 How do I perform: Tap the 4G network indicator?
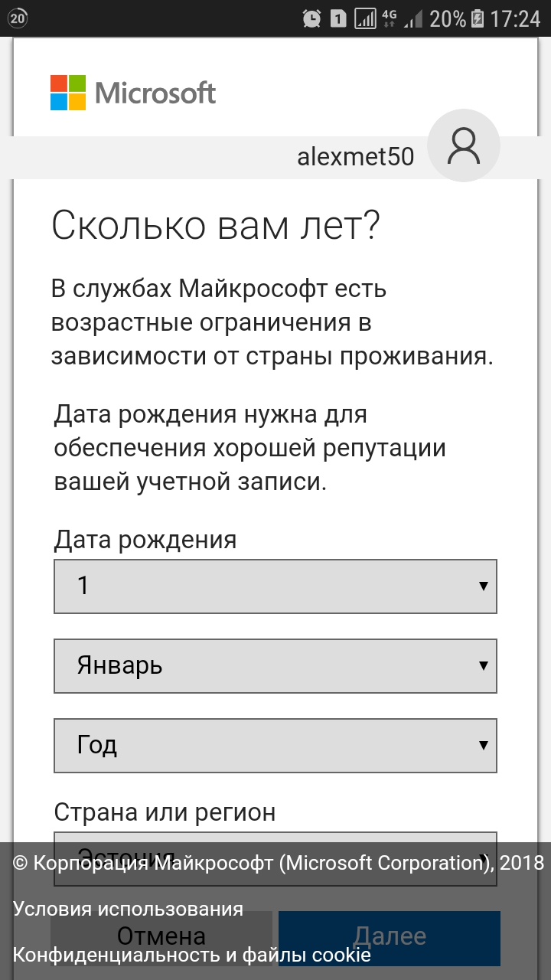[390, 18]
